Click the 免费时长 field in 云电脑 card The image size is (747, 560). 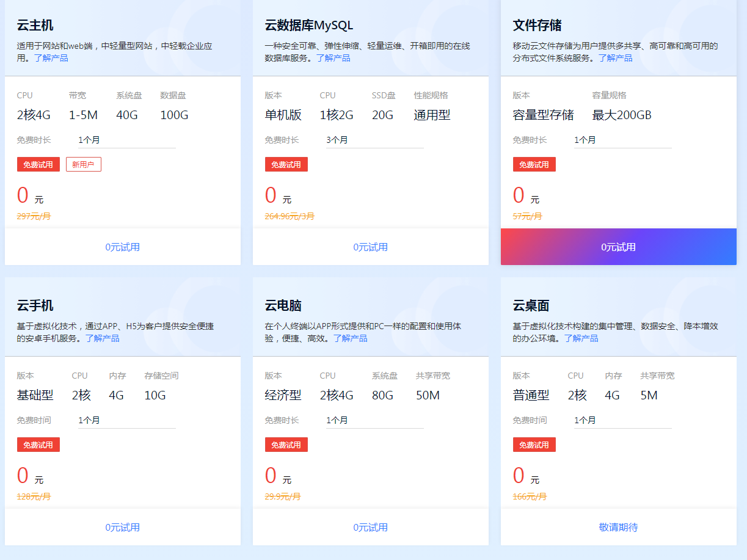pyautogui.click(x=374, y=420)
